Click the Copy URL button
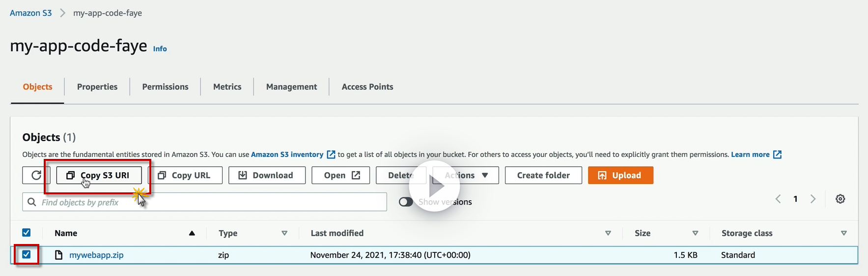The width and height of the screenshot is (868, 276). [x=185, y=176]
